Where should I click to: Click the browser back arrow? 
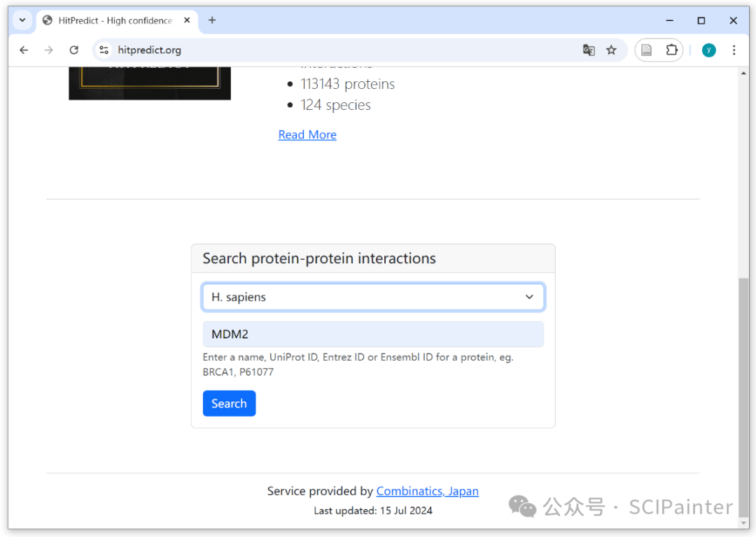click(x=24, y=50)
